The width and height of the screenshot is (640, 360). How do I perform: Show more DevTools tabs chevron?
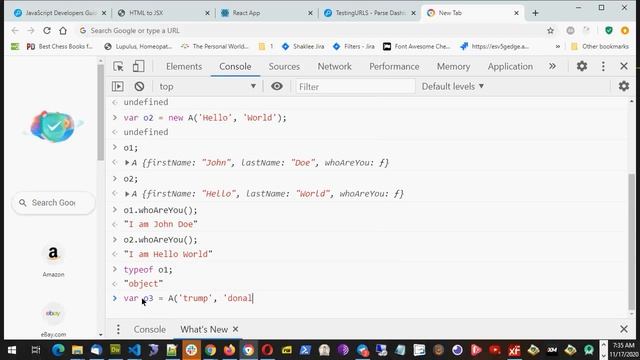552,66
